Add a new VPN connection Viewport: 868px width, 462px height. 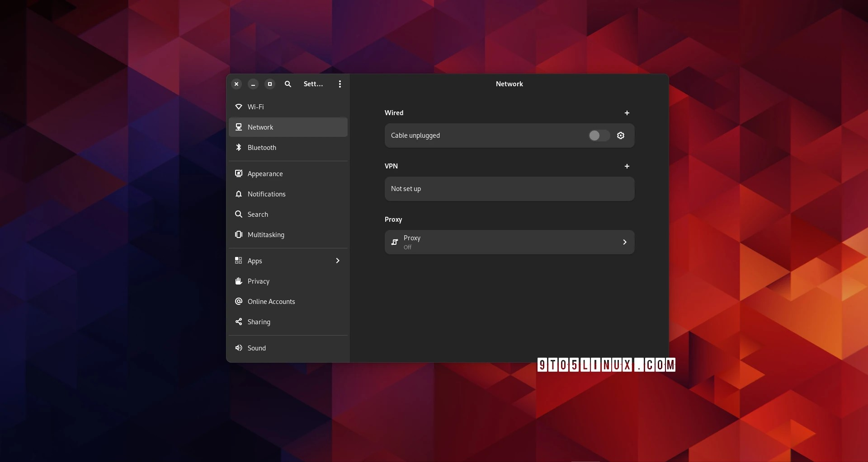point(627,166)
